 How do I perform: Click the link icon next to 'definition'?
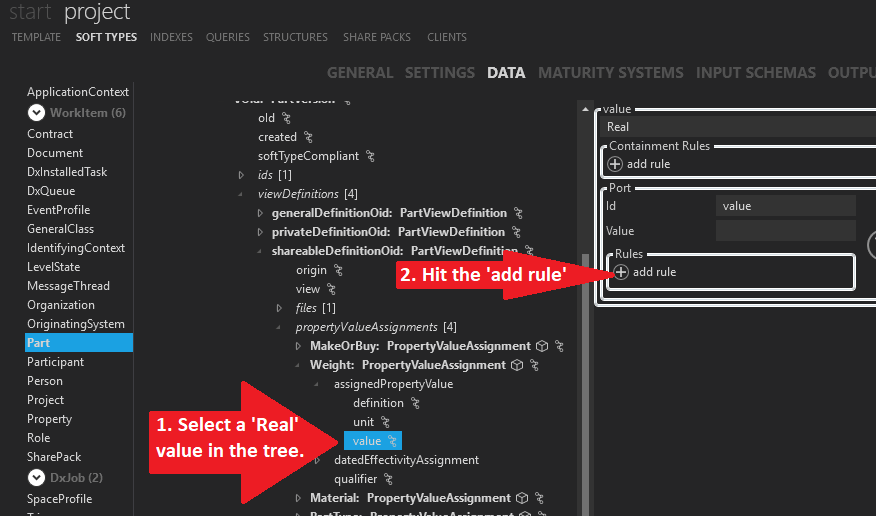tap(415, 403)
